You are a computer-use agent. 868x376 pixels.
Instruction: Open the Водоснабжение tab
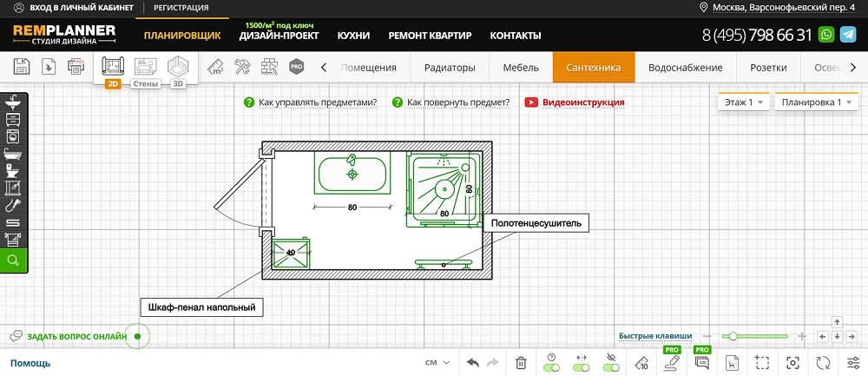pyautogui.click(x=685, y=67)
